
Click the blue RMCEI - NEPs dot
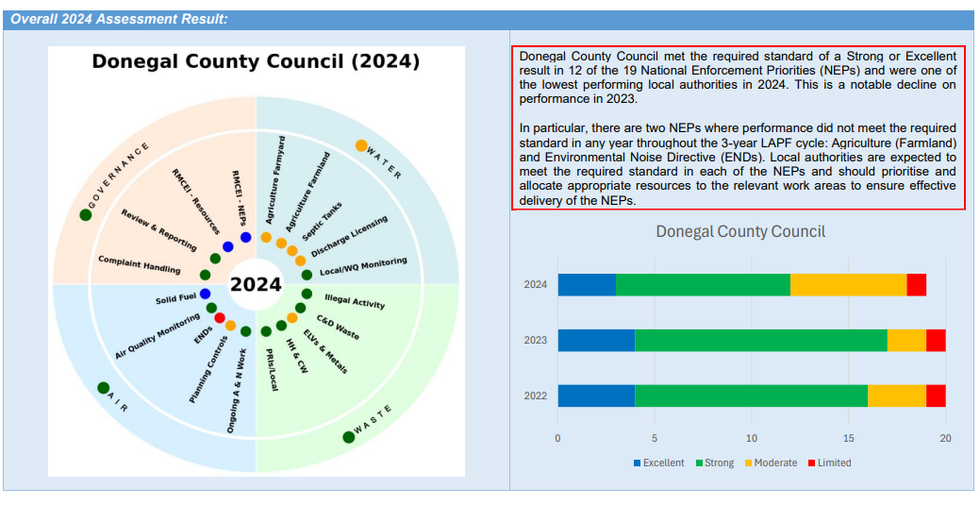[x=245, y=237]
